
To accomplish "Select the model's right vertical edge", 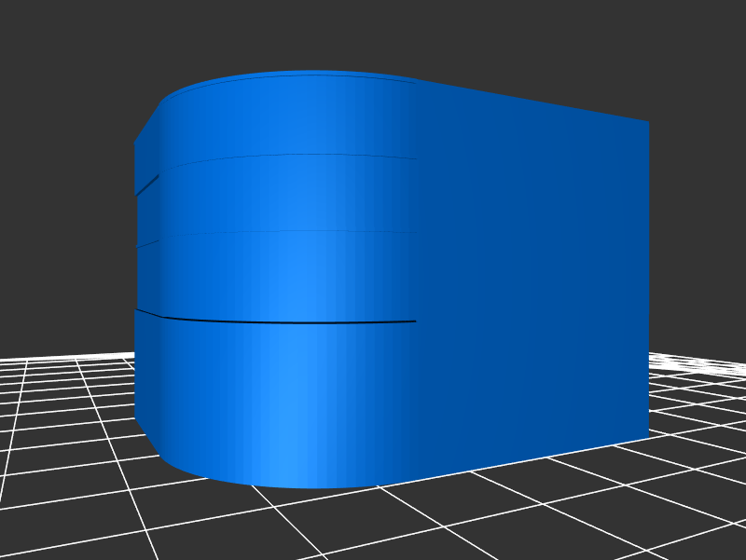I will [x=648, y=280].
